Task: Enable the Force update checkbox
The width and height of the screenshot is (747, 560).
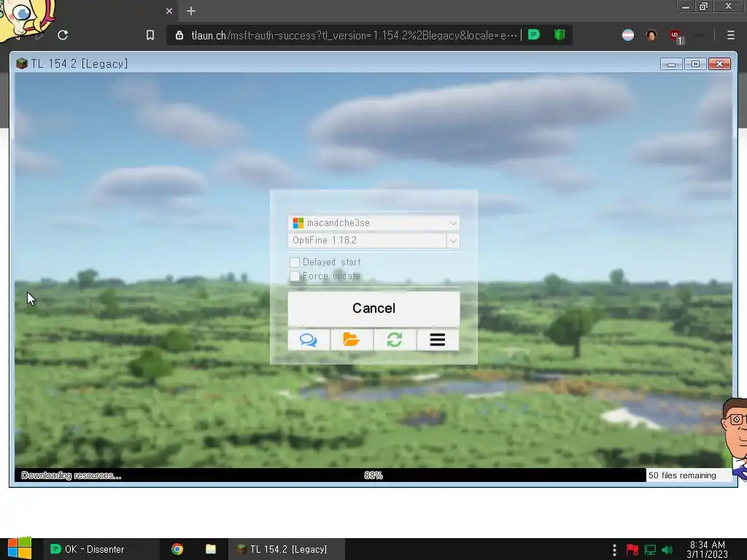Action: [295, 276]
